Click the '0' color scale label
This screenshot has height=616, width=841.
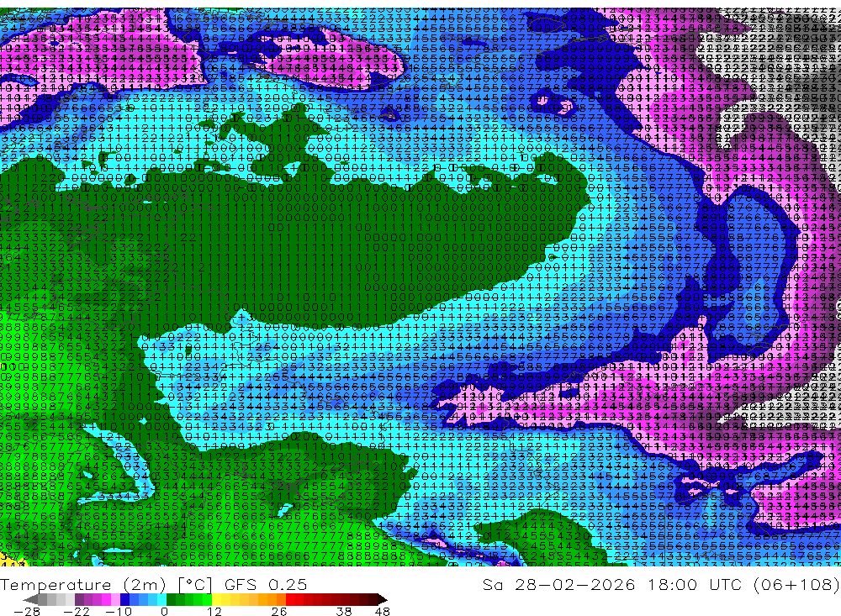click(164, 611)
